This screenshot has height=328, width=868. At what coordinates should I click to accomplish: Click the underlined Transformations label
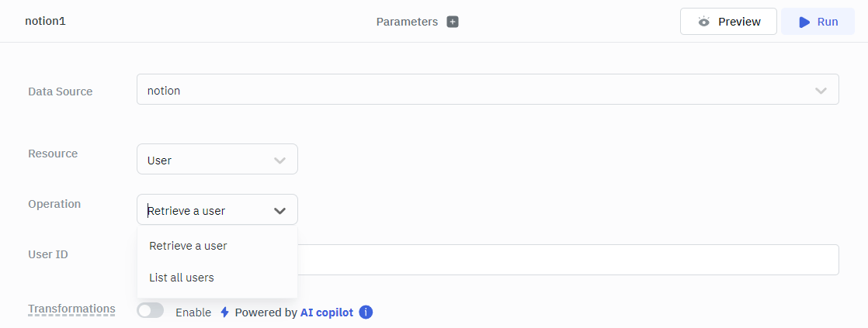click(x=71, y=309)
